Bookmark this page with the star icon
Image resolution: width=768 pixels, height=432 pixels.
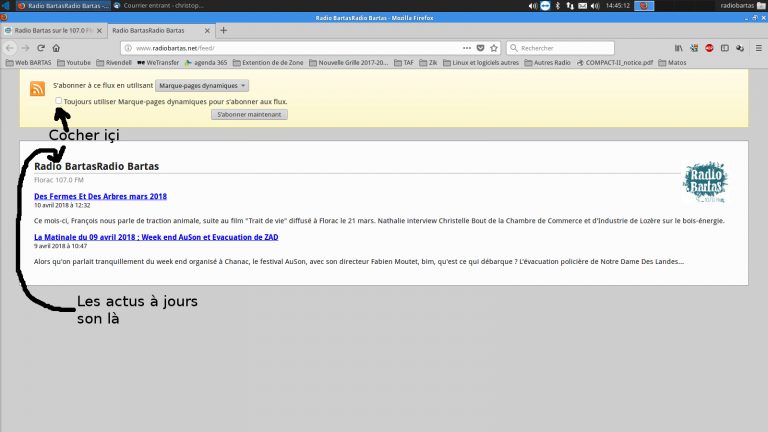click(x=494, y=48)
